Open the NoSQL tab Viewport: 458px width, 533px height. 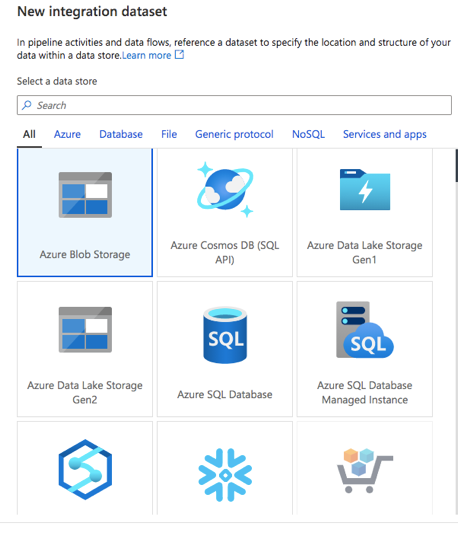point(308,134)
